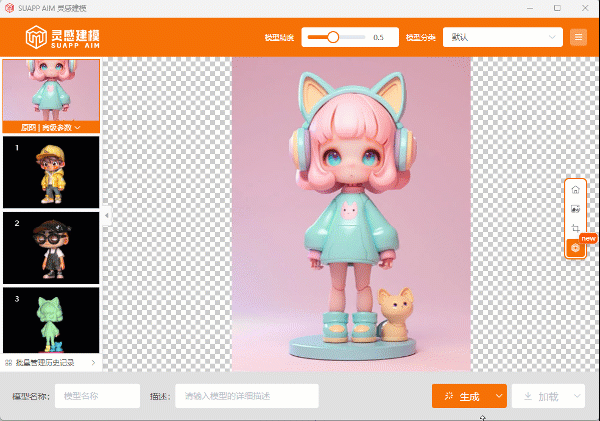
Task: Expand the arrow beside the grey load button
Action: point(576,396)
